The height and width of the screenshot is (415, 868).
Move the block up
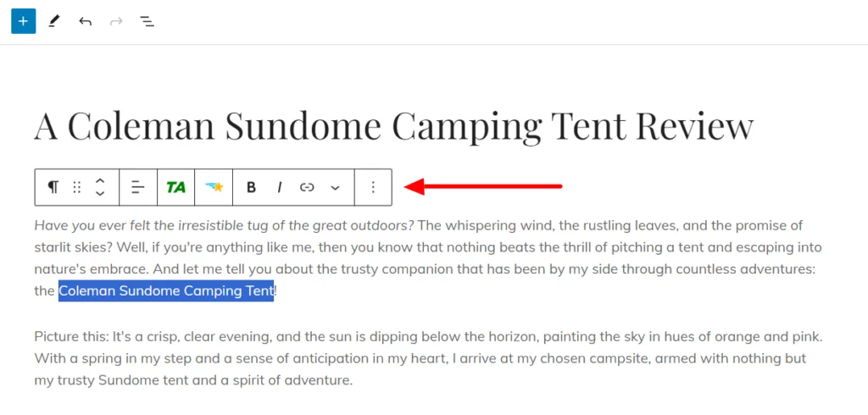100,180
